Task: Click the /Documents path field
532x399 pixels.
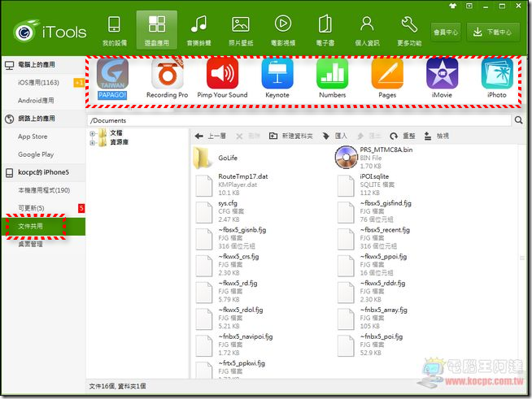Action: coord(299,120)
